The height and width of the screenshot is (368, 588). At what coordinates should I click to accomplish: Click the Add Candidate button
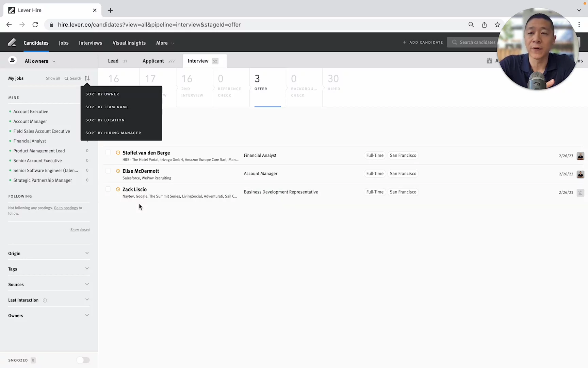pos(423,42)
